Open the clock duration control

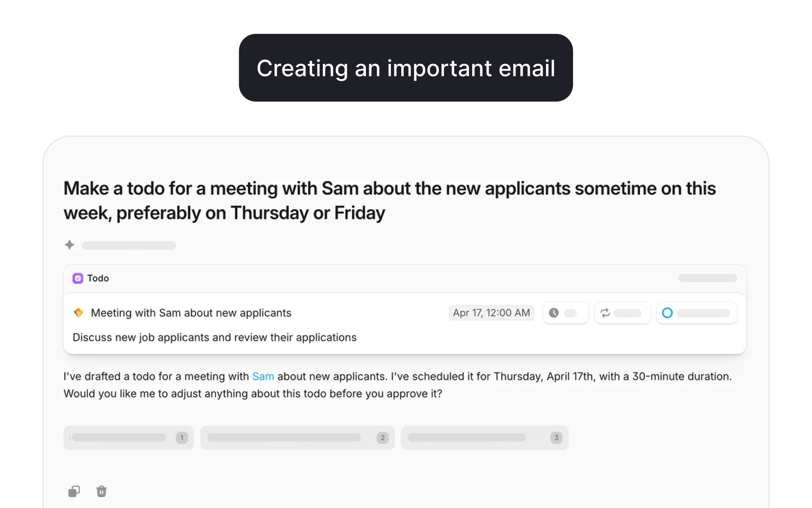pos(565,313)
